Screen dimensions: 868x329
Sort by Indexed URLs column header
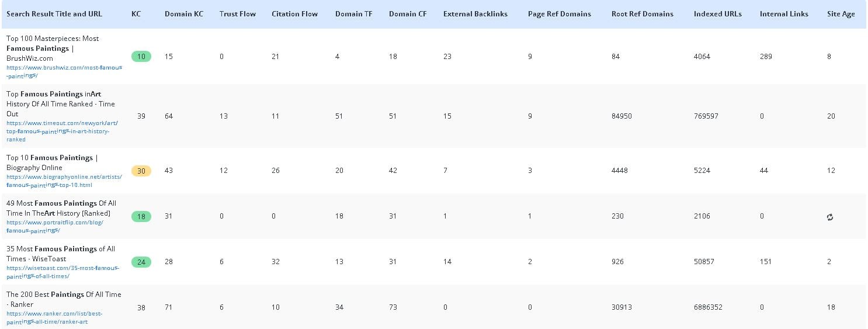point(718,14)
